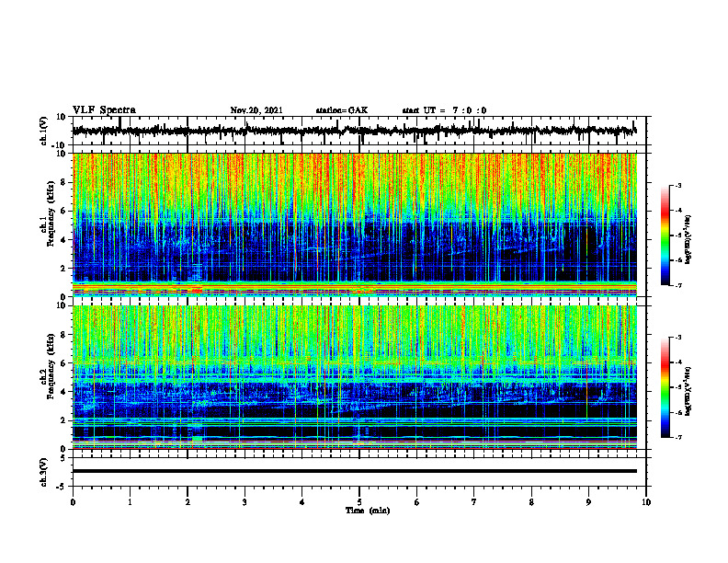The width and height of the screenshot is (728, 563).
Task: Click the color scale bar beside ch.2 spectrogram
Action: tap(665, 387)
